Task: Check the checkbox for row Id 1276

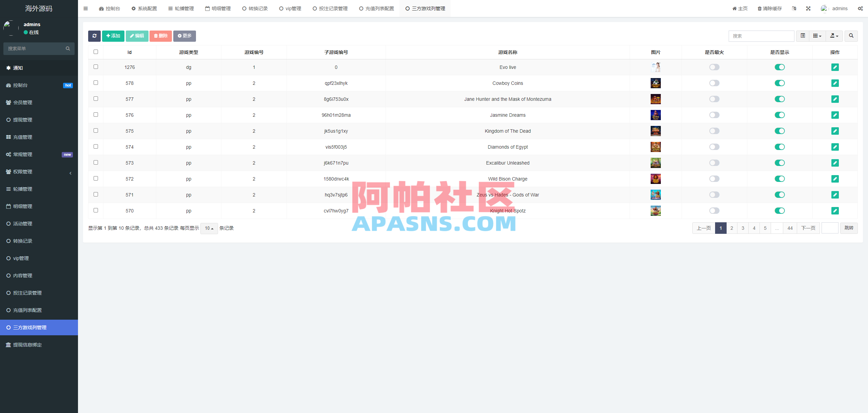Action: (x=96, y=67)
